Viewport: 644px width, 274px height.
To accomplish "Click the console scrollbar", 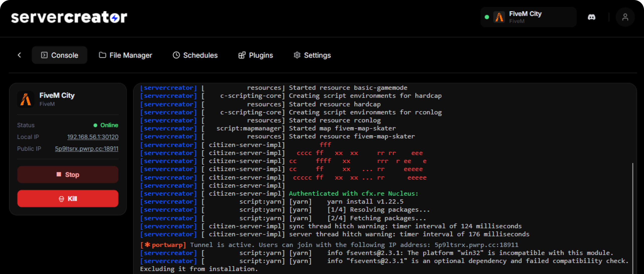I will (633, 218).
